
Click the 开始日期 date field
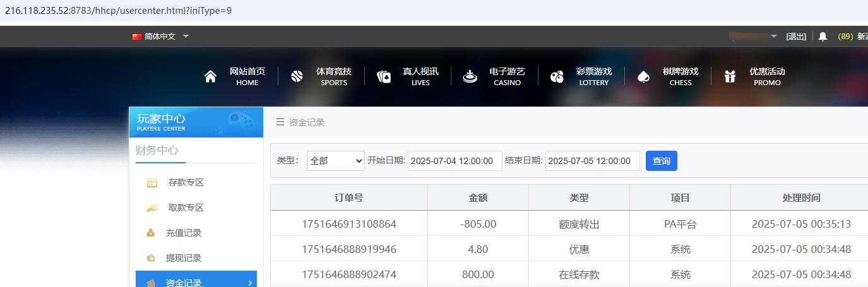pyautogui.click(x=455, y=161)
